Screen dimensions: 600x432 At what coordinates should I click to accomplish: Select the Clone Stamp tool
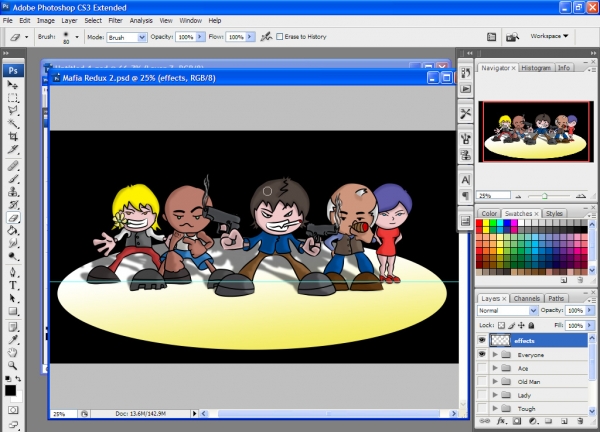point(13,192)
